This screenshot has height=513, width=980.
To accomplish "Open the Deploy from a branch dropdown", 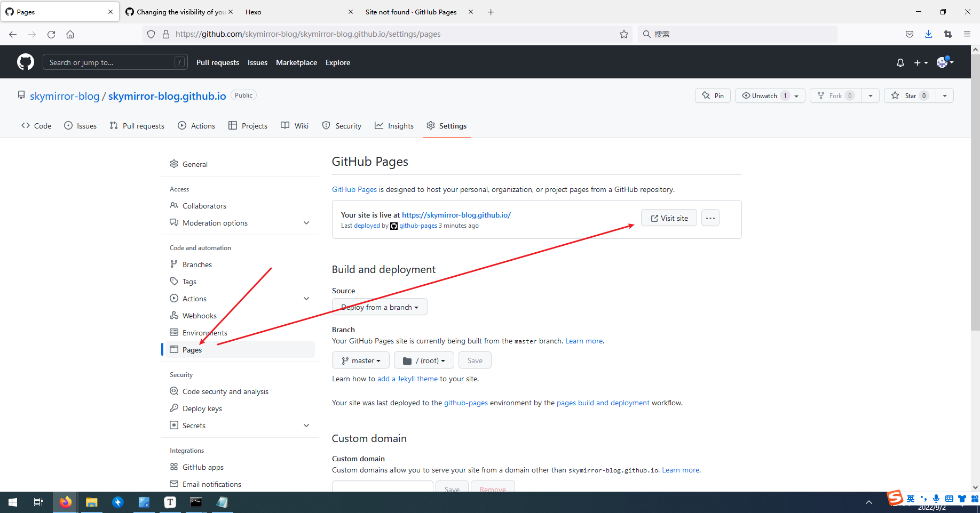I will tap(380, 307).
